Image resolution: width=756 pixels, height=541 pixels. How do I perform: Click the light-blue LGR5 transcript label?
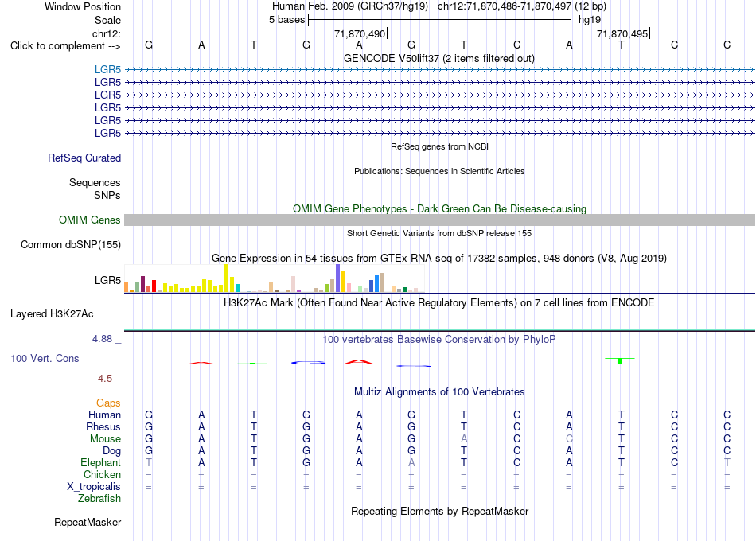pos(107,69)
